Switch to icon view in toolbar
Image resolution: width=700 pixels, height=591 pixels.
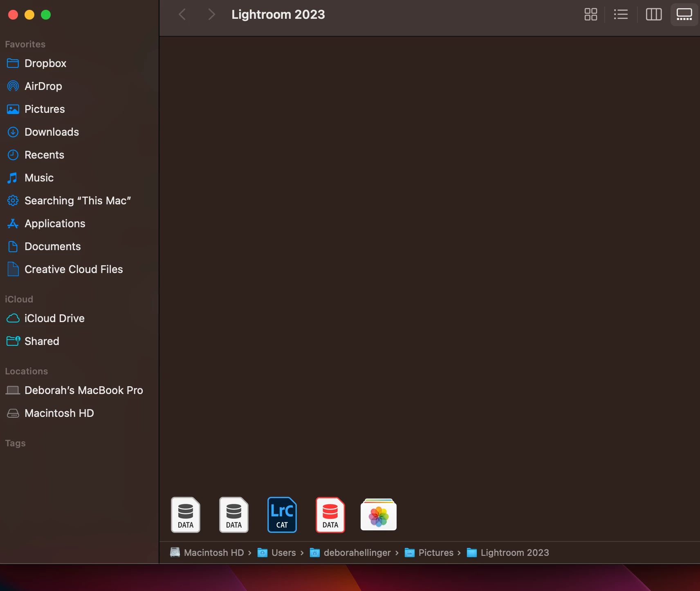(591, 15)
